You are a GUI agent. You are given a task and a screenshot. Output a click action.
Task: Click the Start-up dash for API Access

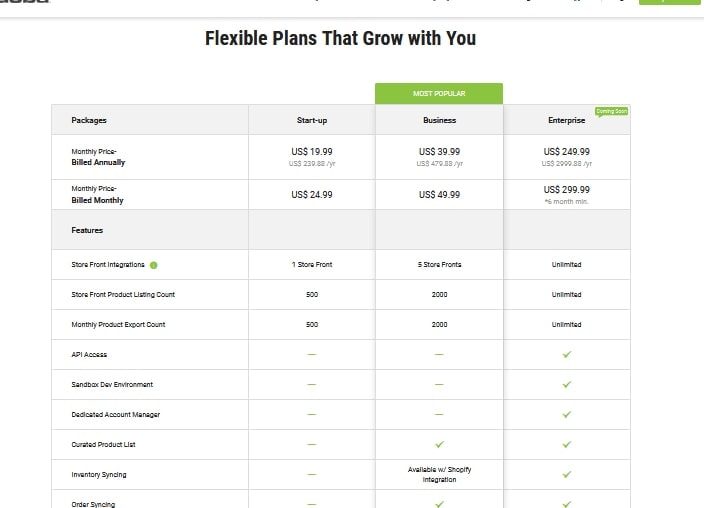(x=311, y=355)
